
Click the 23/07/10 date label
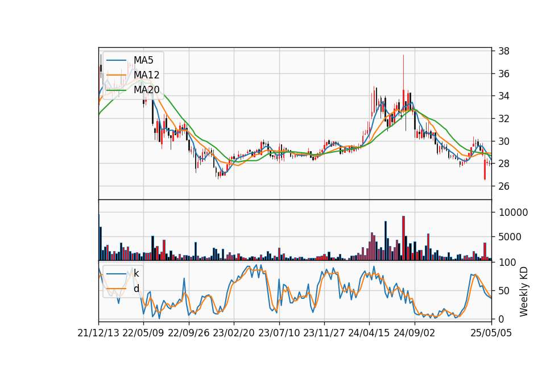(x=279, y=333)
